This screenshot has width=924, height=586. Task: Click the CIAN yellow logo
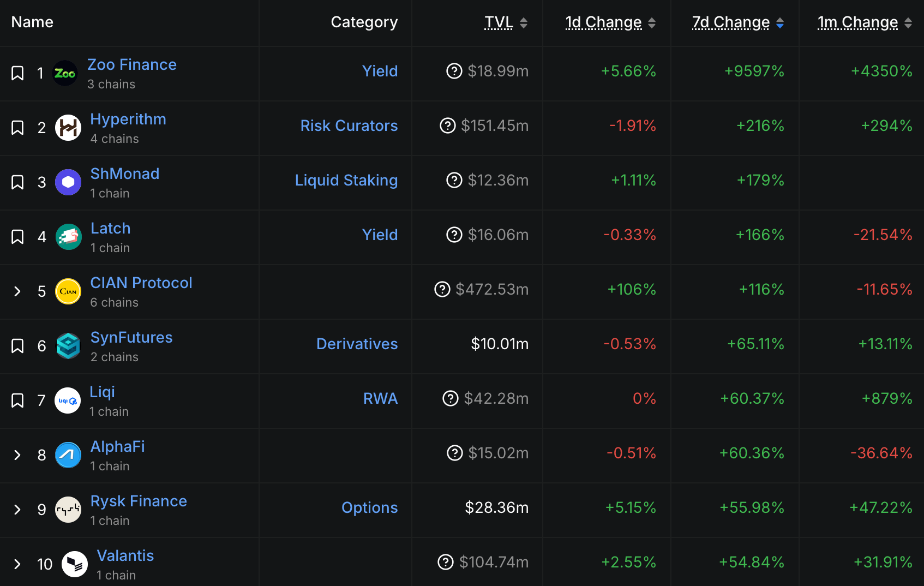click(x=68, y=291)
